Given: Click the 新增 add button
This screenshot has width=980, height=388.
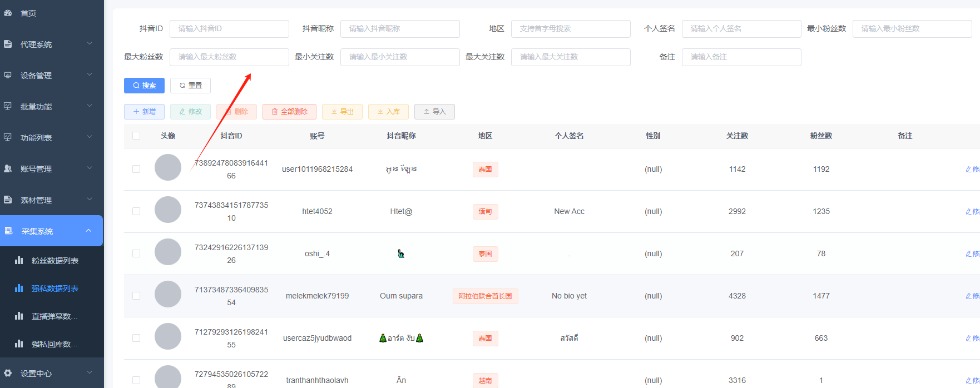Looking at the screenshot, I should point(144,112).
